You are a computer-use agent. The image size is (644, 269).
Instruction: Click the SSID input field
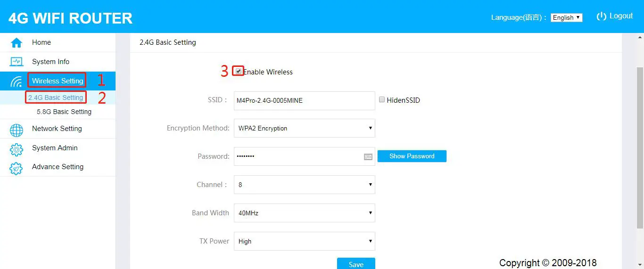click(x=305, y=100)
